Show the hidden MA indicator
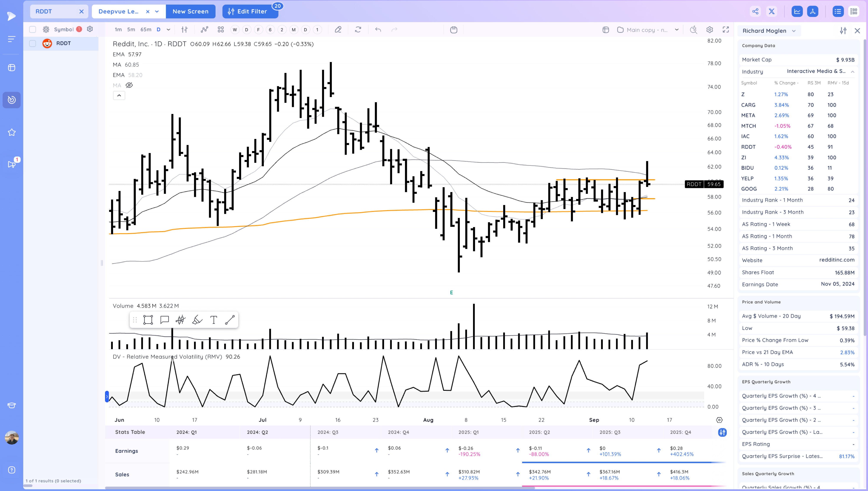The width and height of the screenshot is (868, 491). (x=129, y=85)
